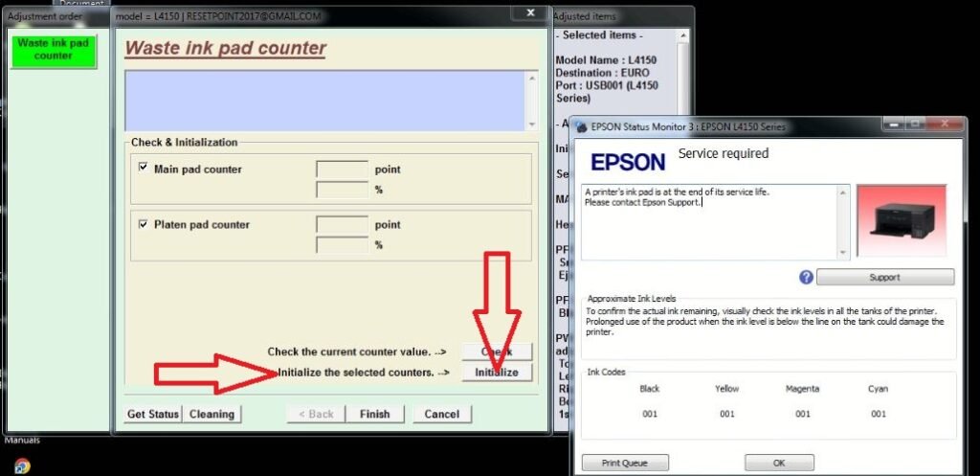Toggle the Platen pad counter checkbox
980x476 pixels.
click(144, 223)
